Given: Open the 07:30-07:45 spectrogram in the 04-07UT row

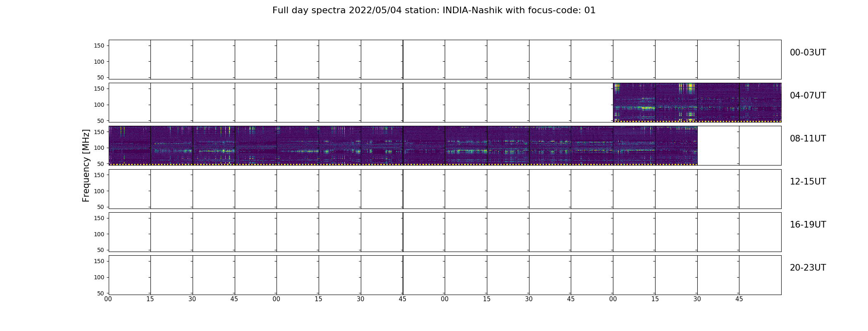Looking at the screenshot, I should click(718, 103).
